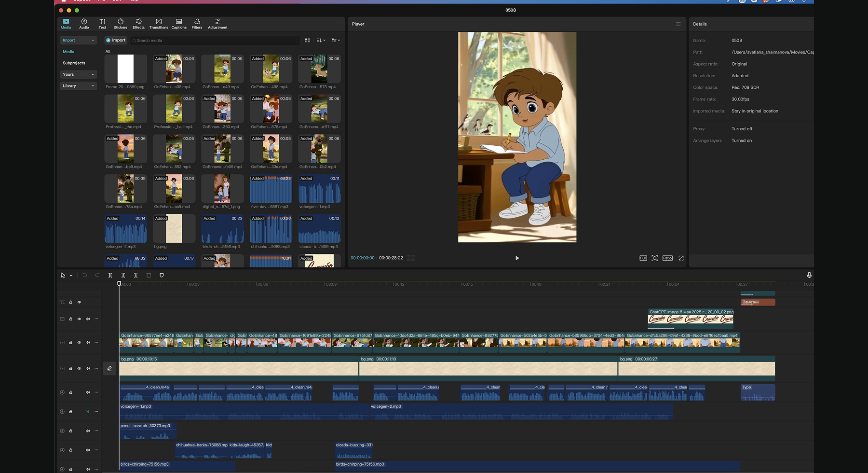Screen dimensions: 868x473
Task: Delete right of playhead
Action: pyautogui.click(x=136, y=275)
